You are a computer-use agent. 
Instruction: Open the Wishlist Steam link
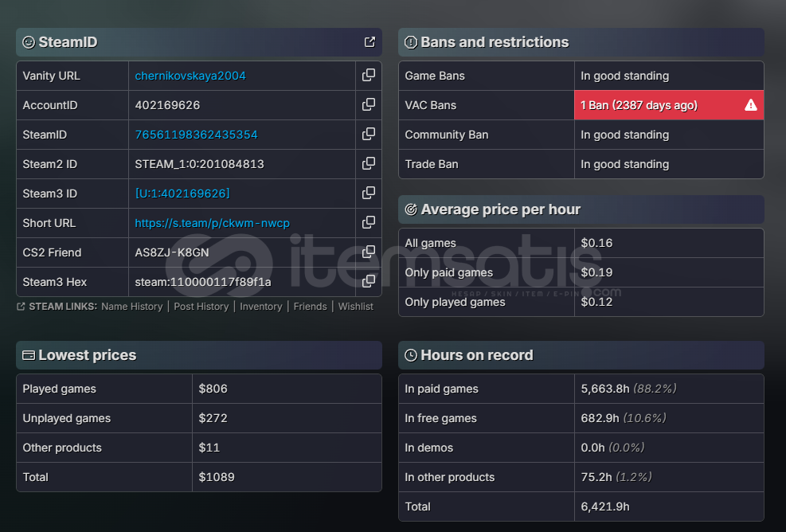click(355, 307)
